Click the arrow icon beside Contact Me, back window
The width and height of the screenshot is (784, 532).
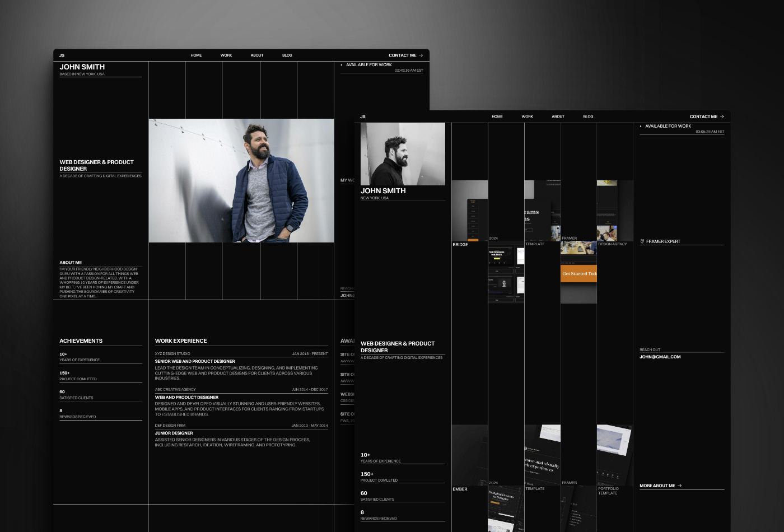421,55
